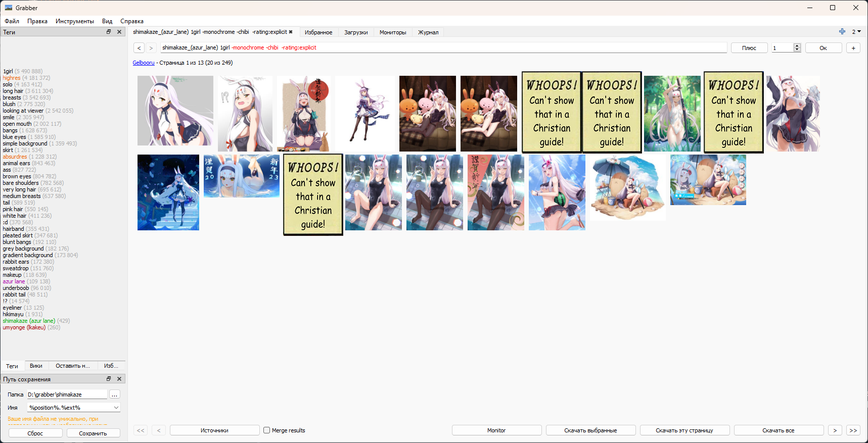Screen dimensions: 868x443
Task: Open the Gelbooru source link
Action: click(144, 63)
